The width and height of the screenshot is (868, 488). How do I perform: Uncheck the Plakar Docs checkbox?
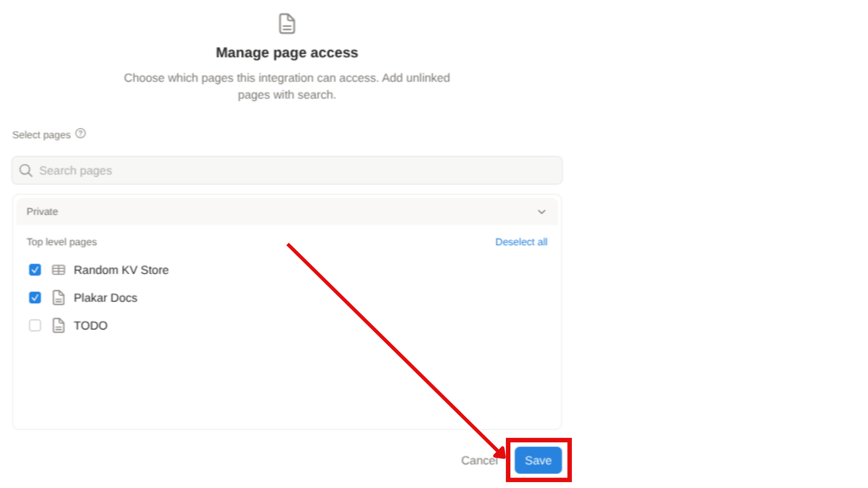35,297
